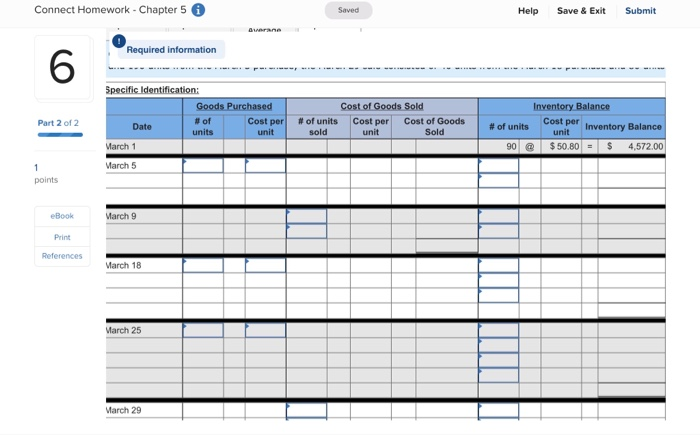Click the March 9 row label
The image size is (700, 435).
tap(121, 216)
